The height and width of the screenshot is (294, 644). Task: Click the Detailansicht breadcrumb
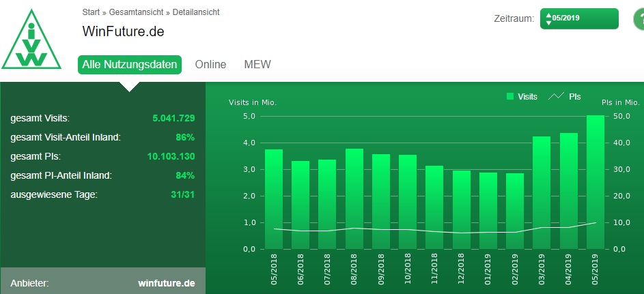196,12
